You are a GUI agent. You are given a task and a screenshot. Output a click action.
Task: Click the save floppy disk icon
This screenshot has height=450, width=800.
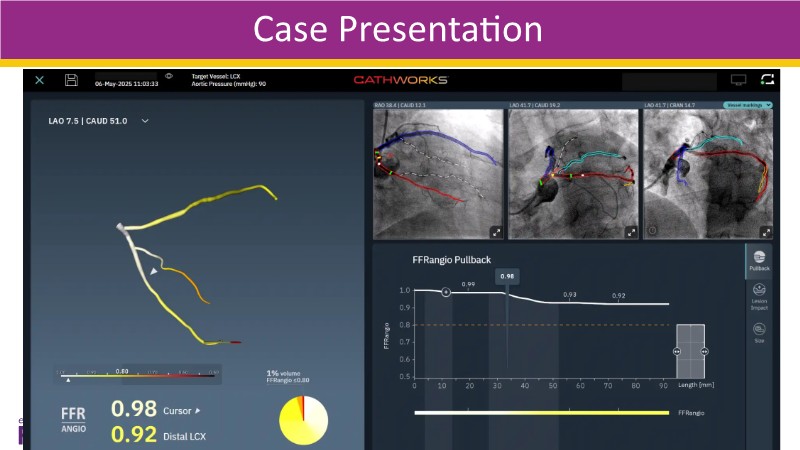point(71,80)
